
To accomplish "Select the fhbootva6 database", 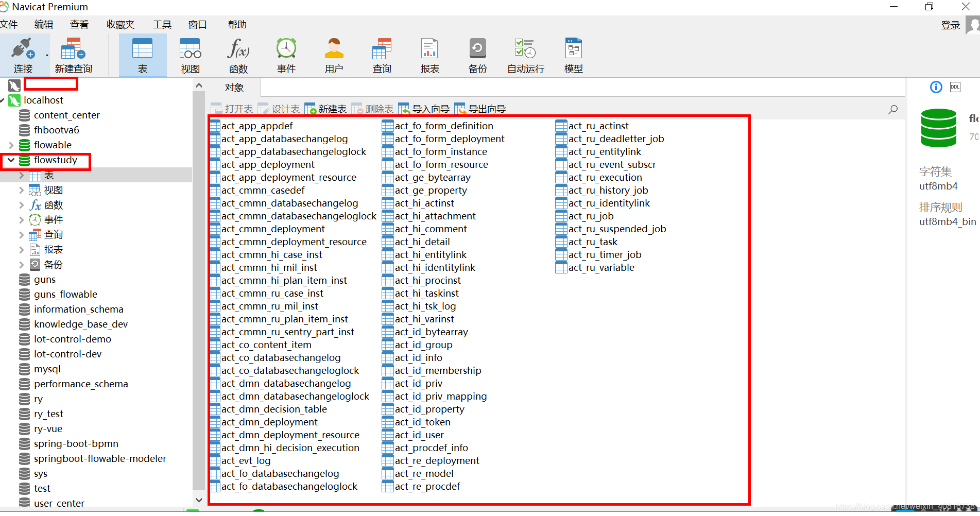I will coord(57,130).
